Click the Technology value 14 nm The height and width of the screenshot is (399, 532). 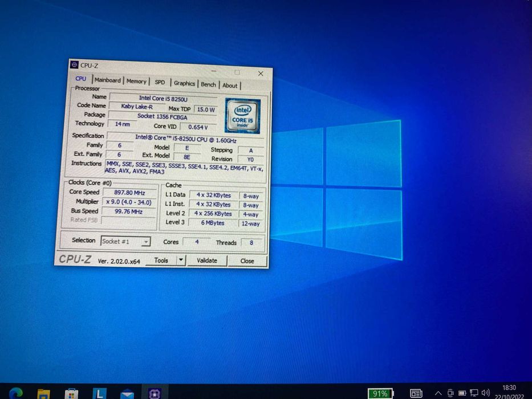(122, 124)
